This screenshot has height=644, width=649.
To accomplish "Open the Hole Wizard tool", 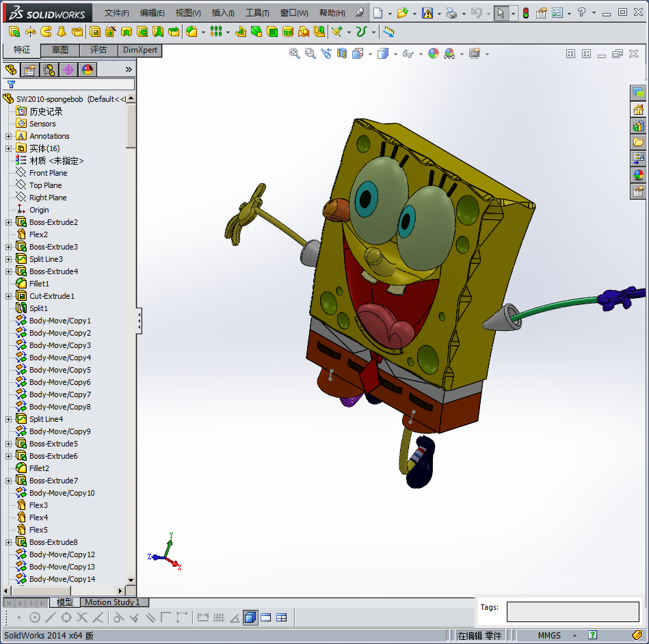I will click(x=111, y=31).
